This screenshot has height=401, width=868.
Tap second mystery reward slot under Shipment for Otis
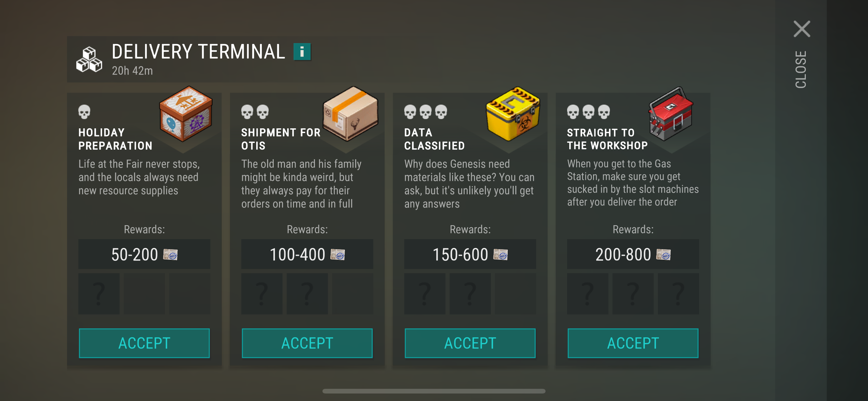[307, 294]
